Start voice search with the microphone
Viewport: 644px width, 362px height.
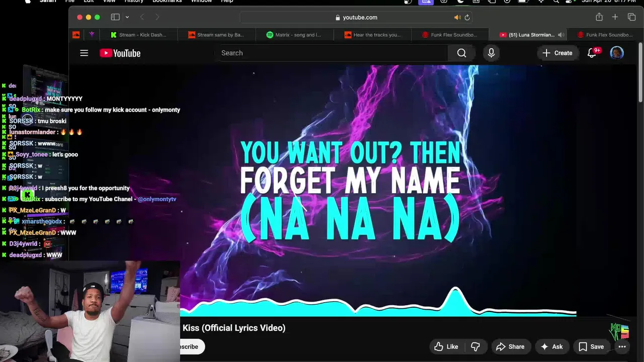[491, 53]
